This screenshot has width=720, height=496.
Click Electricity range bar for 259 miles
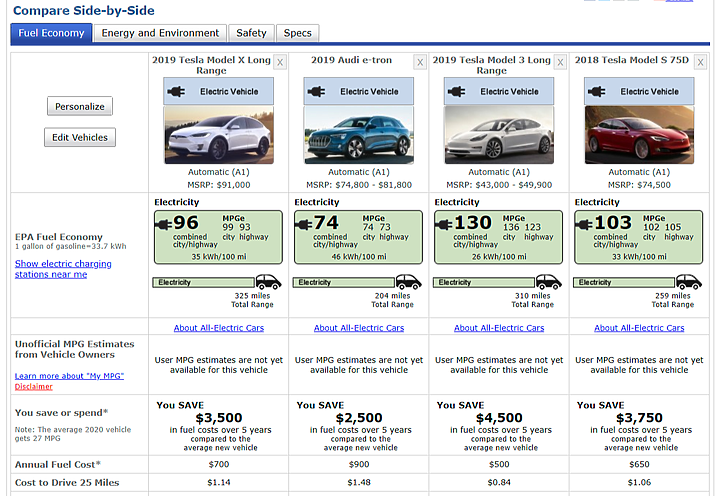624,282
